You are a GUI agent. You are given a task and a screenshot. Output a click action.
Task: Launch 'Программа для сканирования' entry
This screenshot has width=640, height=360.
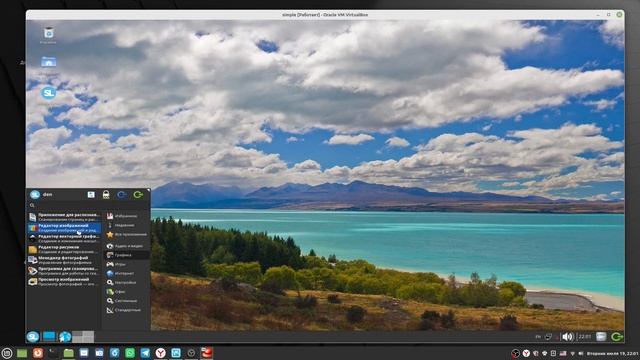[64, 271]
